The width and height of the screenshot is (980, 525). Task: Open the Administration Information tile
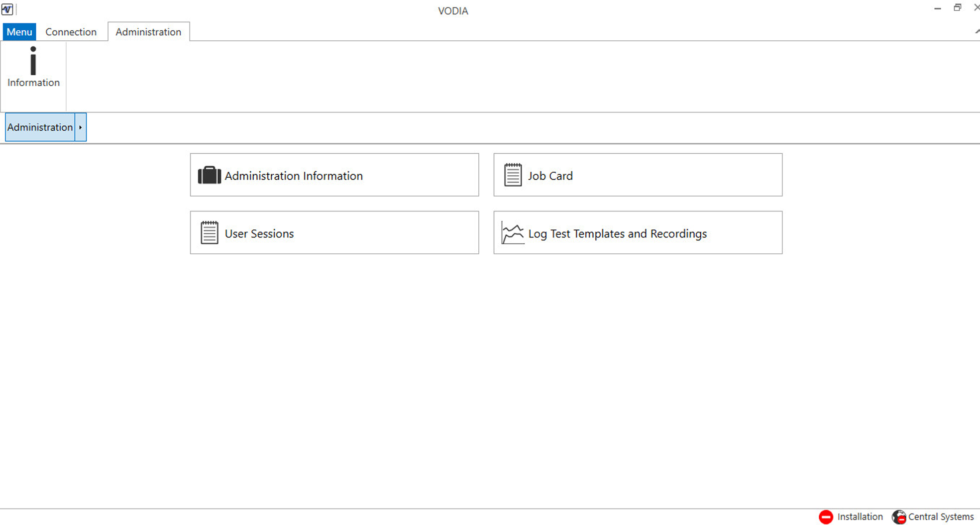[334, 175]
